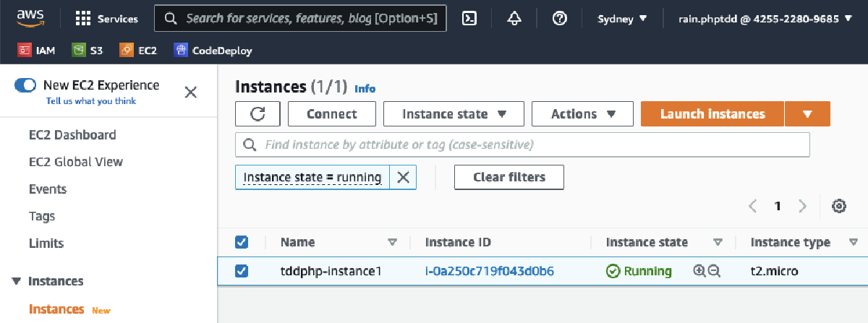Image resolution: width=868 pixels, height=323 pixels.
Task: Click the CodeDeploy shortcut icon
Action: coord(181,51)
